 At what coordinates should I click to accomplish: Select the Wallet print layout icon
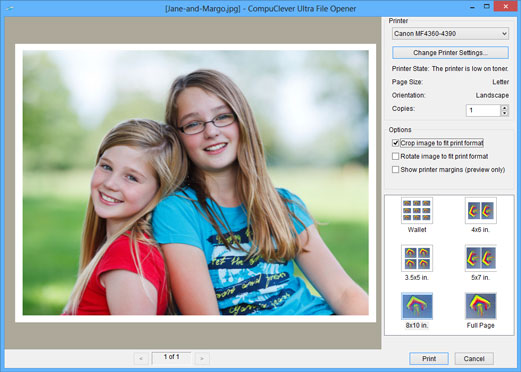coord(417,210)
